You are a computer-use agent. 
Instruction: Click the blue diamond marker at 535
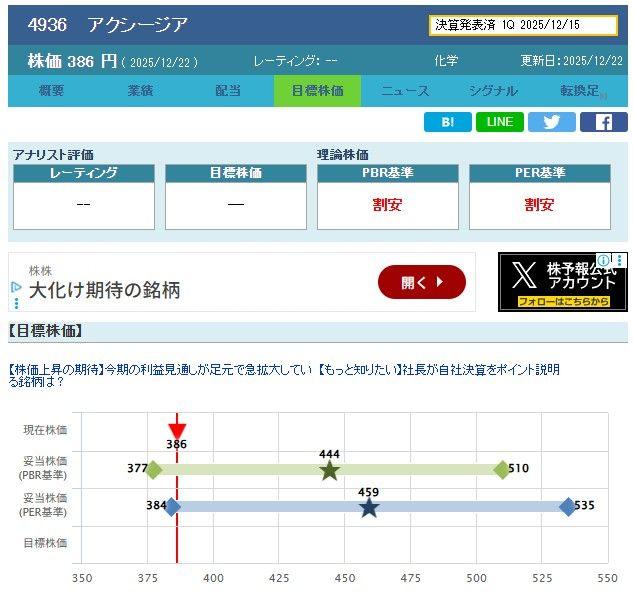click(x=568, y=507)
